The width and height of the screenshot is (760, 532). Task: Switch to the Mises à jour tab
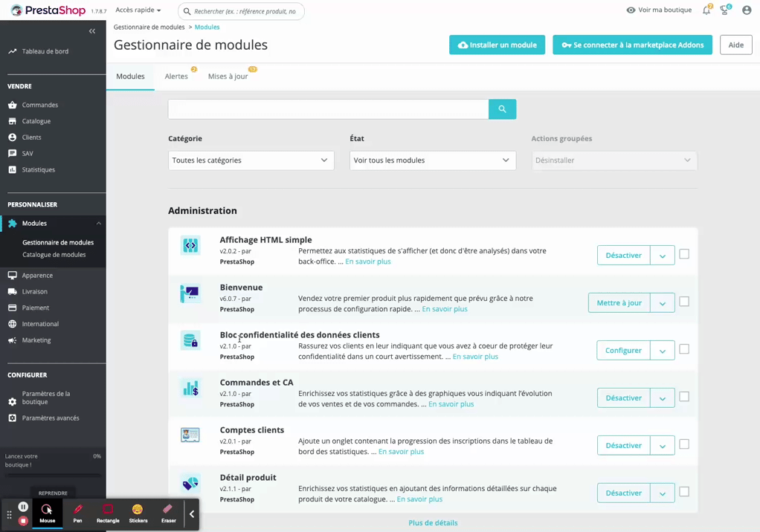click(228, 77)
